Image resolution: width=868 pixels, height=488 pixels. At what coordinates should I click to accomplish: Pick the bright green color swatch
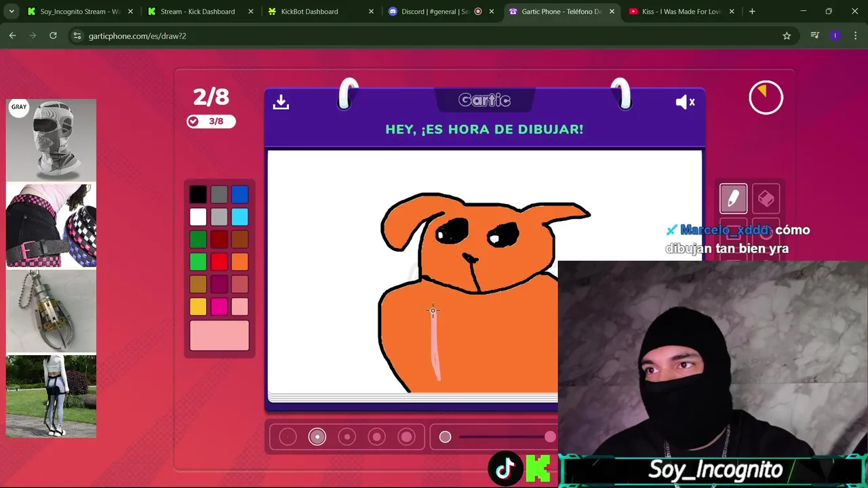(x=198, y=262)
